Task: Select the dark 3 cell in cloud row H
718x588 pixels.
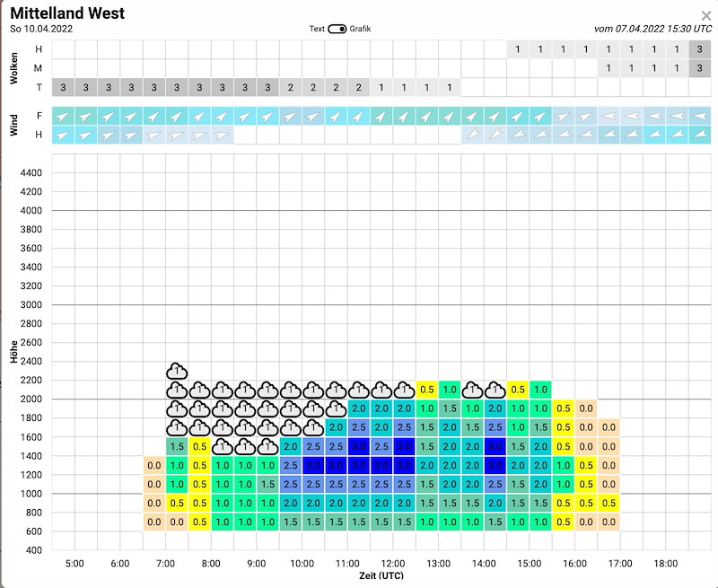Action: (699, 49)
